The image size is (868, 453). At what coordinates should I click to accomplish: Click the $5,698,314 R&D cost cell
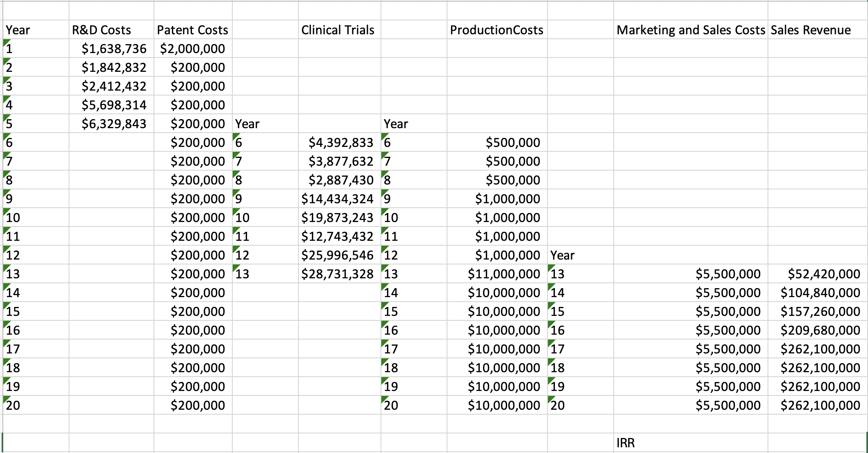click(111, 105)
